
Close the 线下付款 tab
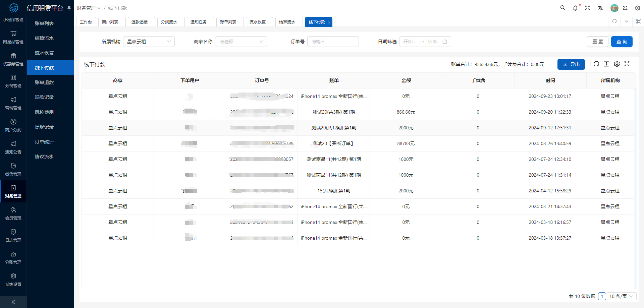pyautogui.click(x=329, y=22)
